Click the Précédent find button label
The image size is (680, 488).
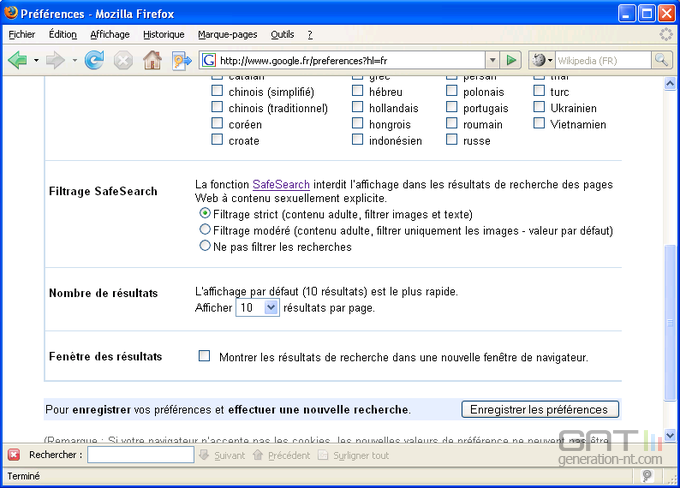coord(289,455)
